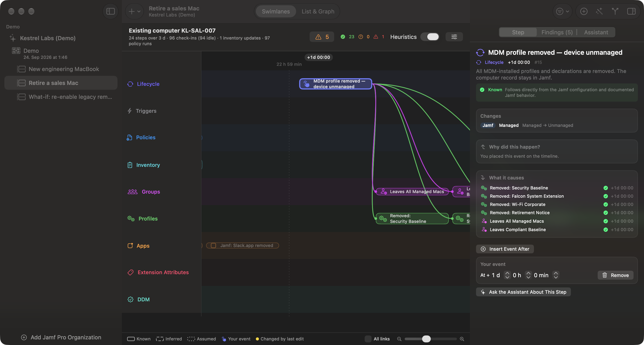Click the Profiles gears icon
Viewport: 644px width, 345px height.
(131, 218)
